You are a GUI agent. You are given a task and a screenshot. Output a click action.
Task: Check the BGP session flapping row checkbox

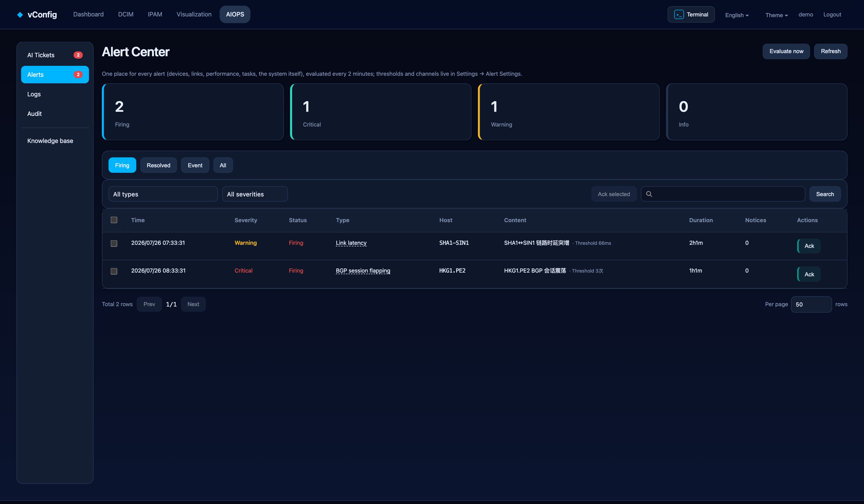[x=114, y=271]
